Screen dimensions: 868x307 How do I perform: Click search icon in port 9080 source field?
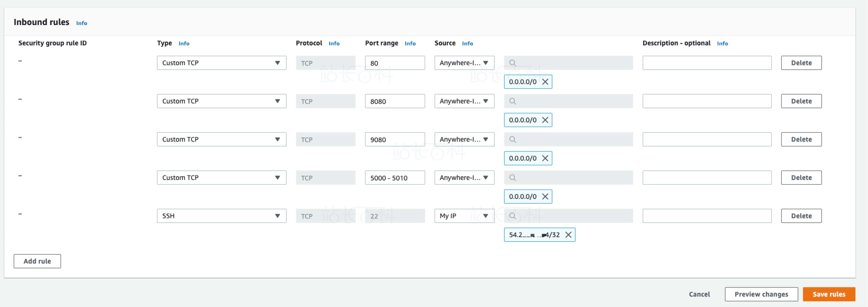coord(513,139)
